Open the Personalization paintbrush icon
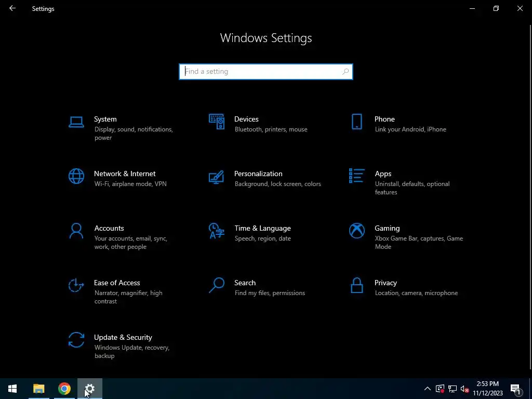Viewport: 532px width, 399px height. click(217, 177)
